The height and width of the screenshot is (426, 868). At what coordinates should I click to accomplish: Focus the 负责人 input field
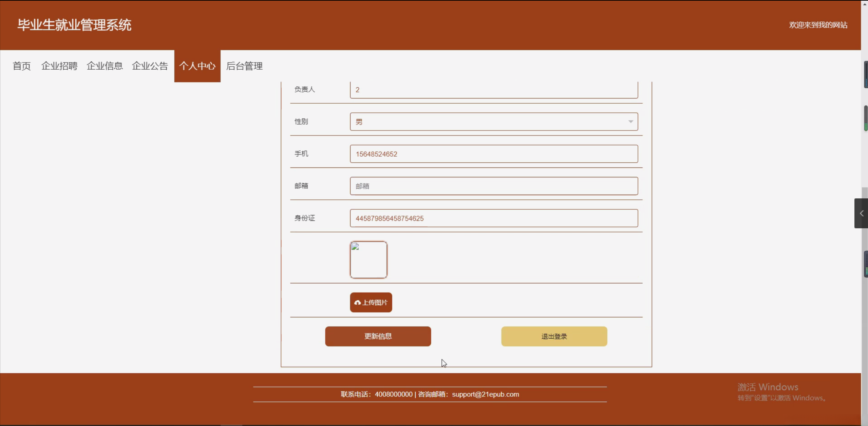coord(494,90)
